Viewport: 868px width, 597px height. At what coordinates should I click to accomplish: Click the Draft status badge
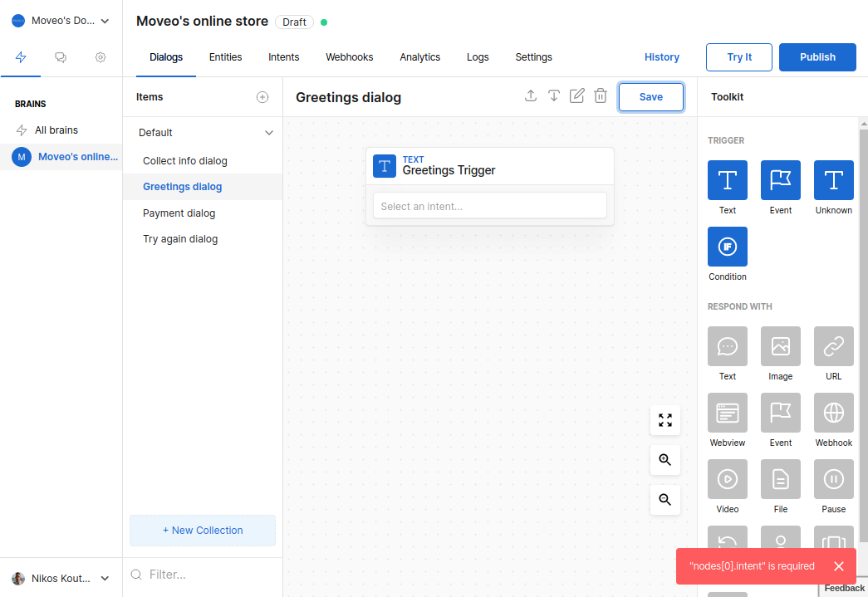294,22
